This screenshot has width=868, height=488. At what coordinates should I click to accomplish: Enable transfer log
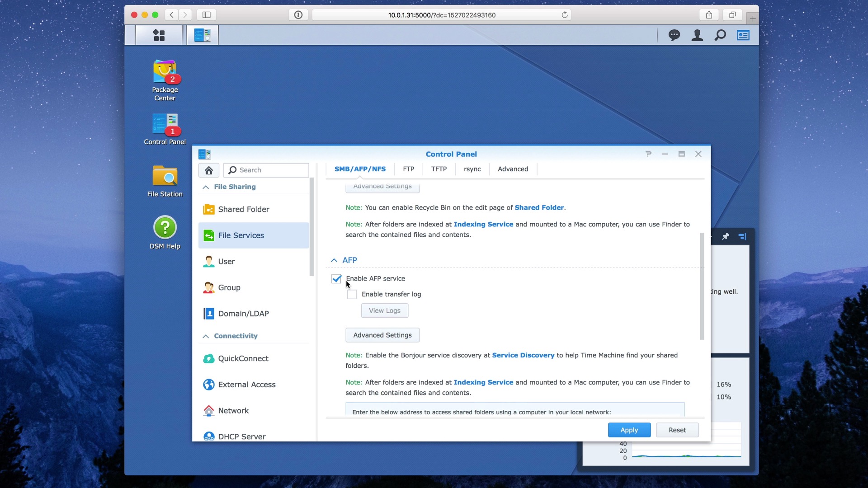point(351,294)
